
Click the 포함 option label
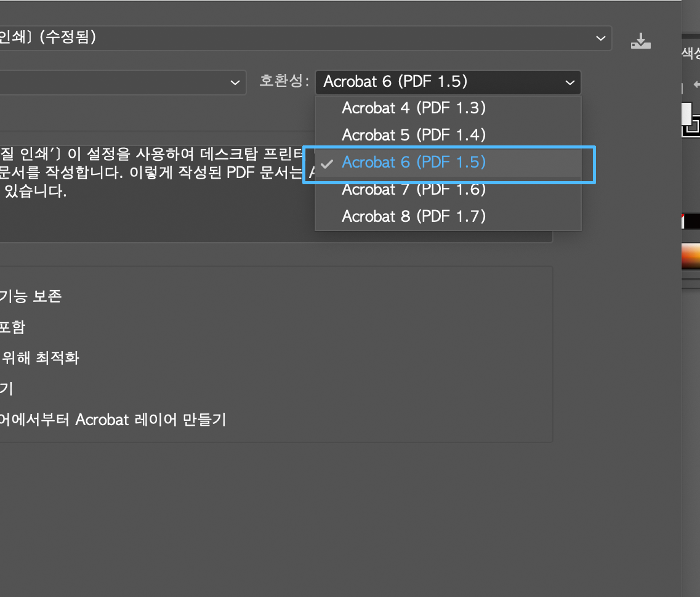click(12, 327)
